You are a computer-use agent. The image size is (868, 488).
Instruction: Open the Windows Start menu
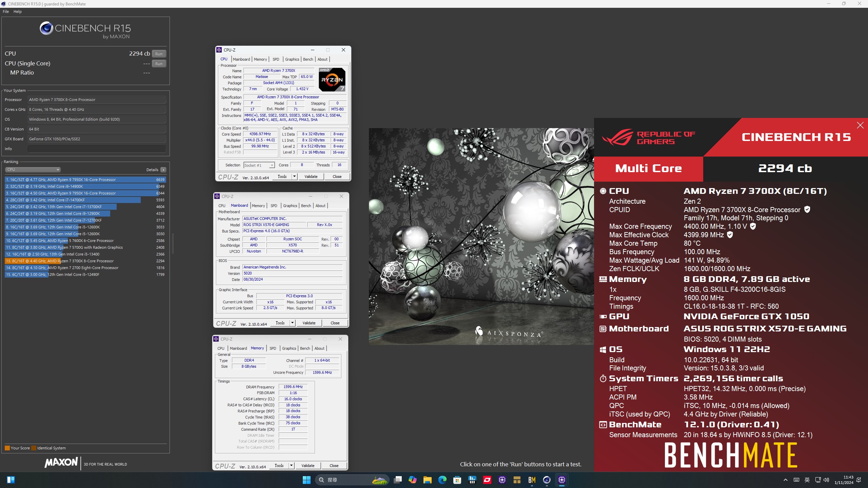307,480
